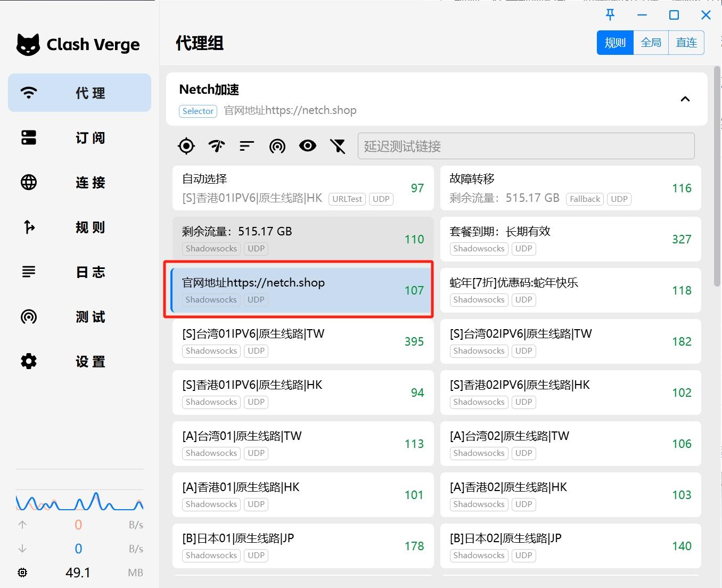Viewport: 722px width, 588px height.
Task: Collapse the Netch加速 proxy group
Action: (685, 99)
